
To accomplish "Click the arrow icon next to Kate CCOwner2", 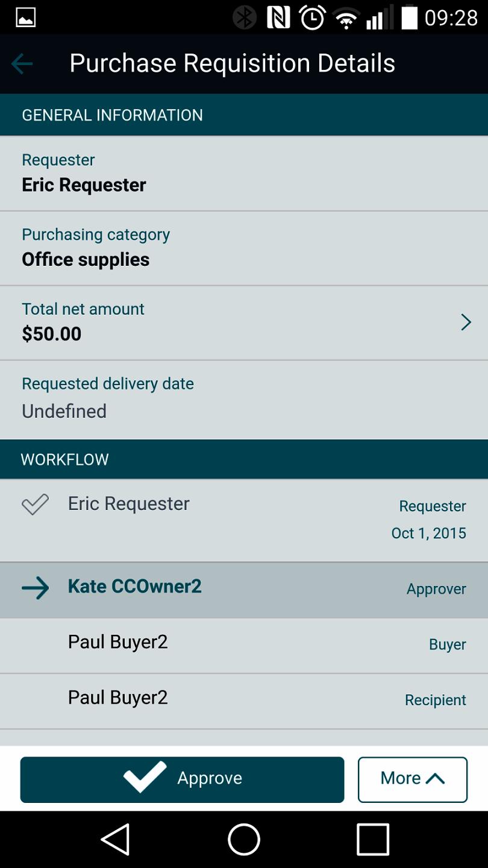I will point(35,588).
